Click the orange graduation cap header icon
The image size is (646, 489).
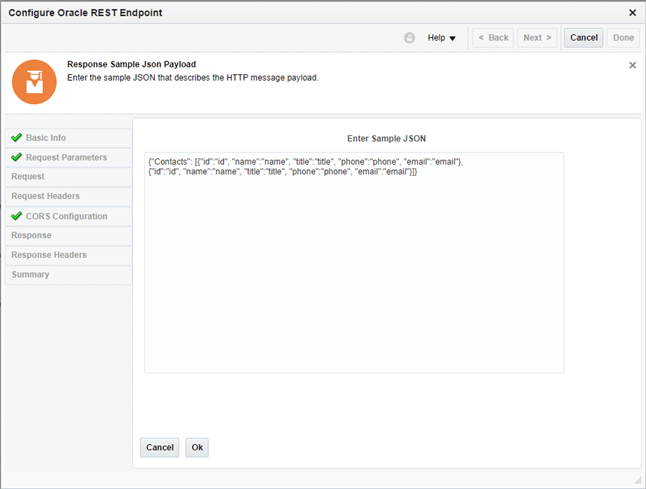(x=34, y=82)
